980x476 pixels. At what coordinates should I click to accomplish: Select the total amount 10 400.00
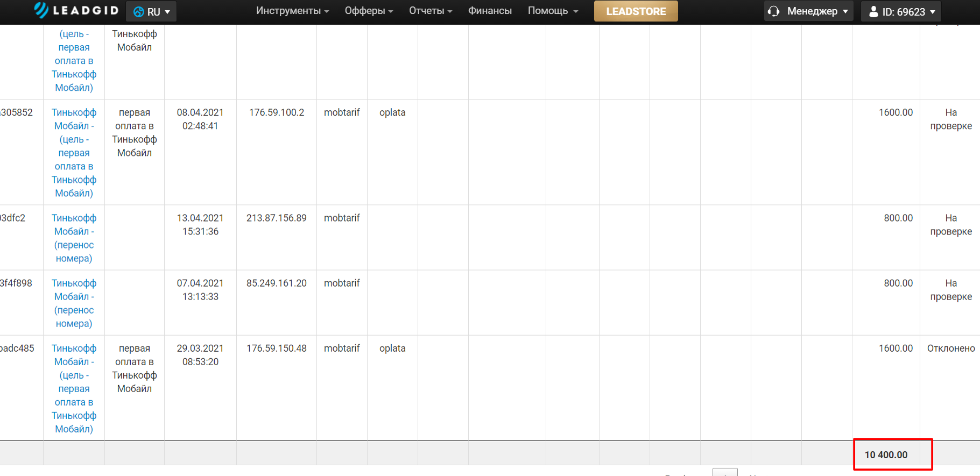(x=886, y=454)
